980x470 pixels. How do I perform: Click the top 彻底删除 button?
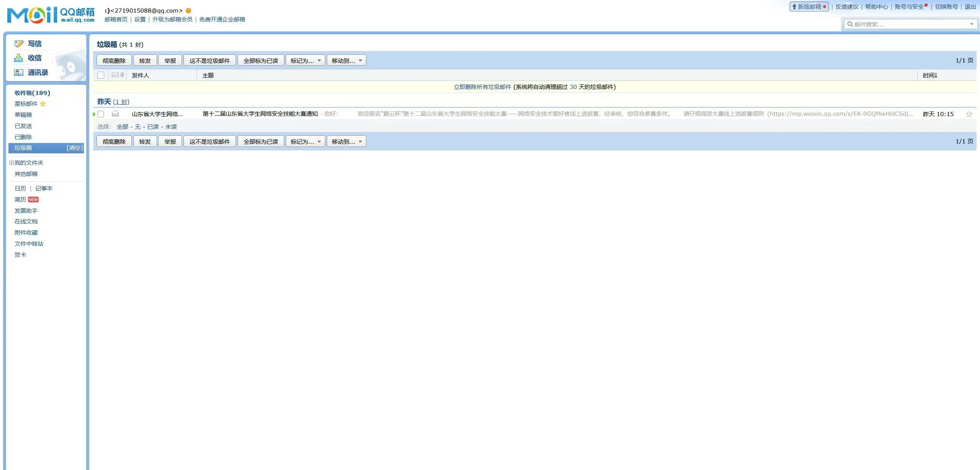point(114,61)
